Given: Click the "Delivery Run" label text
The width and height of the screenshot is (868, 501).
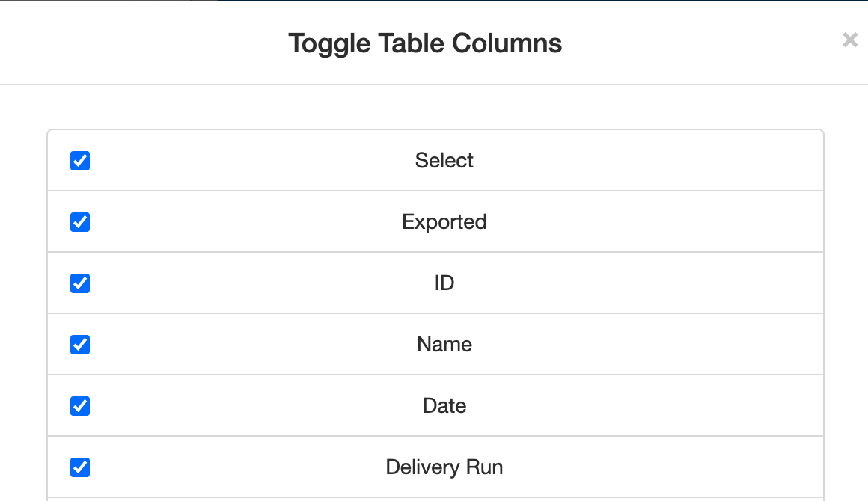Looking at the screenshot, I should point(444,467).
